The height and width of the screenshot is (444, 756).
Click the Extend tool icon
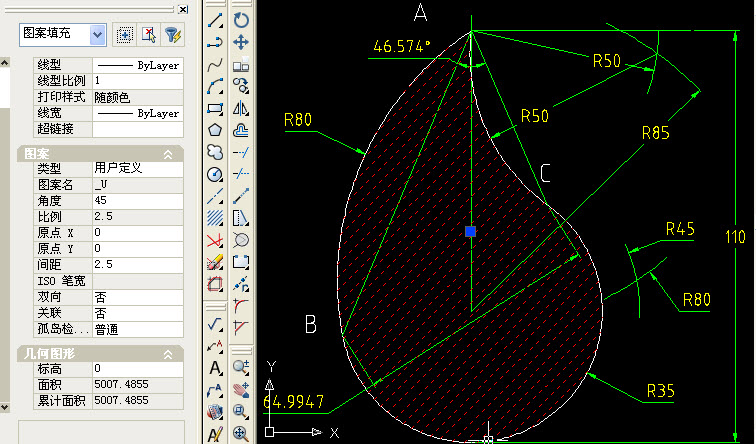[241, 152]
